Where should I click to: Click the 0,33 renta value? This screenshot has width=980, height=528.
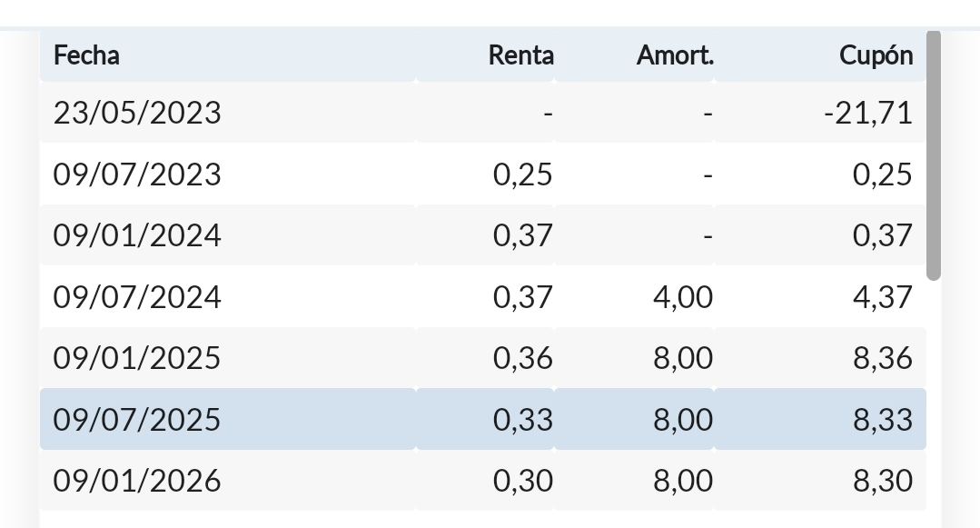point(522,420)
